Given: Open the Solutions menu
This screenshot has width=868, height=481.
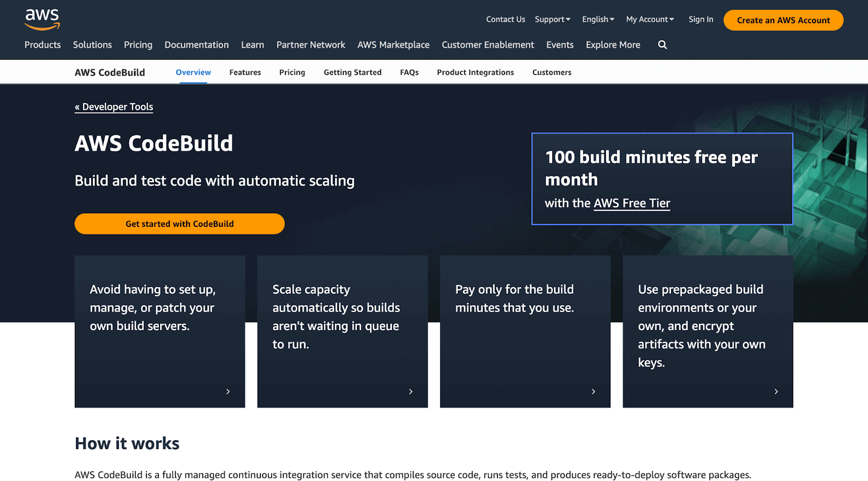Looking at the screenshot, I should (x=92, y=45).
